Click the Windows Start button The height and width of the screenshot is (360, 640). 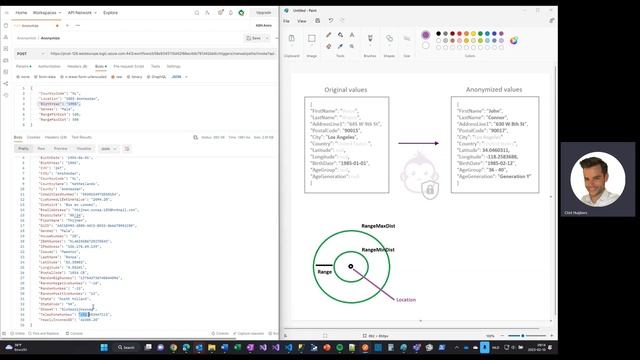pos(104,347)
